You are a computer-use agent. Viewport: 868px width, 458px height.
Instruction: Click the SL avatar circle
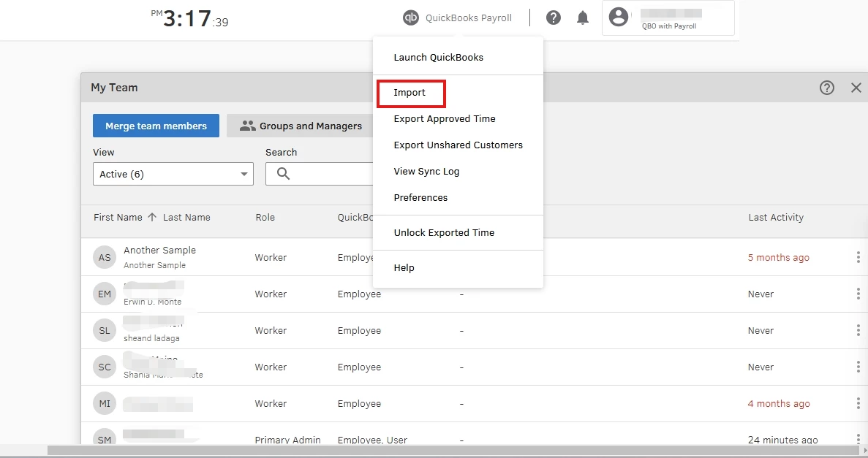[x=105, y=330]
